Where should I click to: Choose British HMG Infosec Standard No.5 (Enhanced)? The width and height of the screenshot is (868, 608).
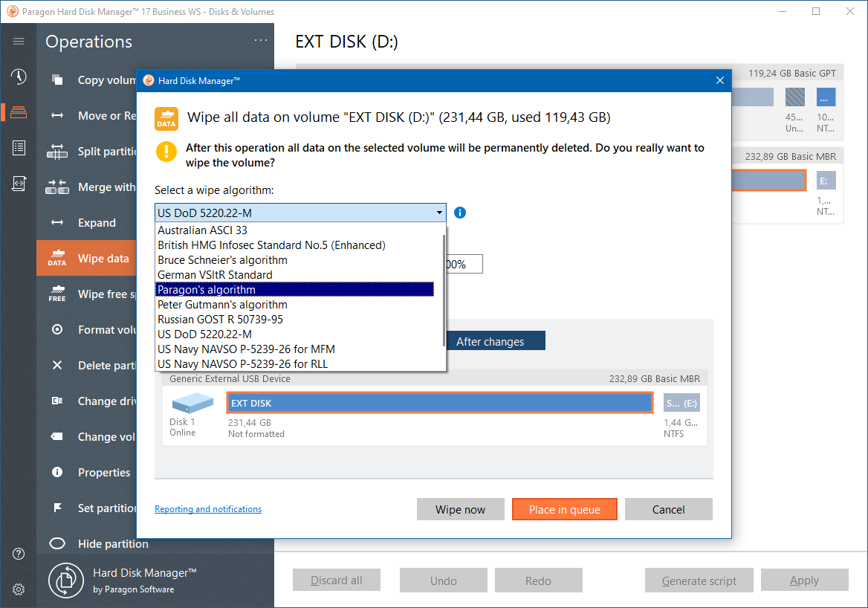pos(294,245)
